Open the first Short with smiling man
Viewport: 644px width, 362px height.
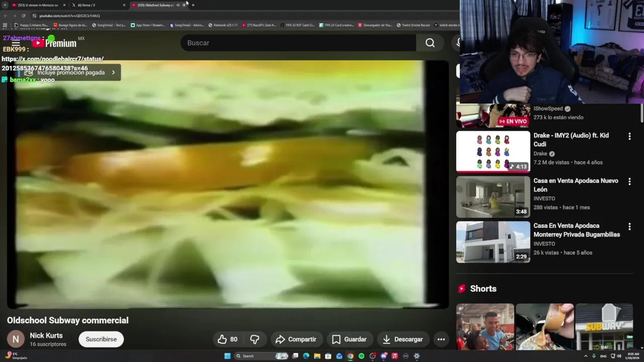(485, 327)
